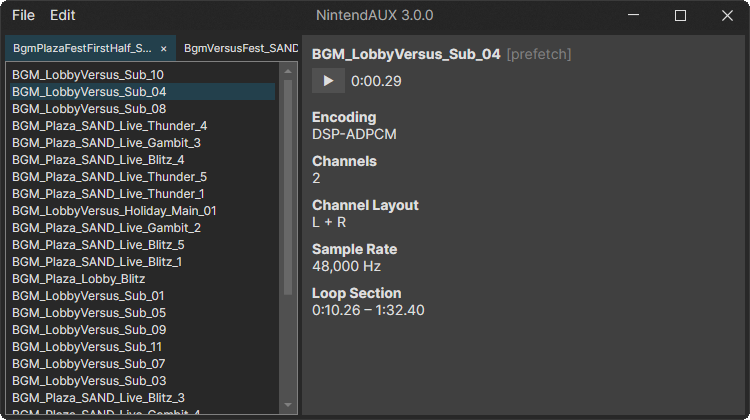Image resolution: width=750 pixels, height=420 pixels.
Task: Select BGM_Plaza_SAND_Live_Blitz_1
Action: click(143, 262)
